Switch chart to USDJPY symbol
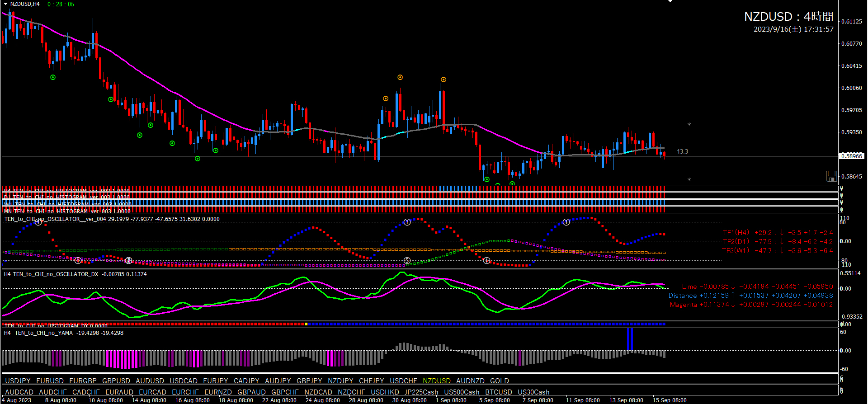The height and width of the screenshot is (404, 868). pyautogui.click(x=18, y=381)
